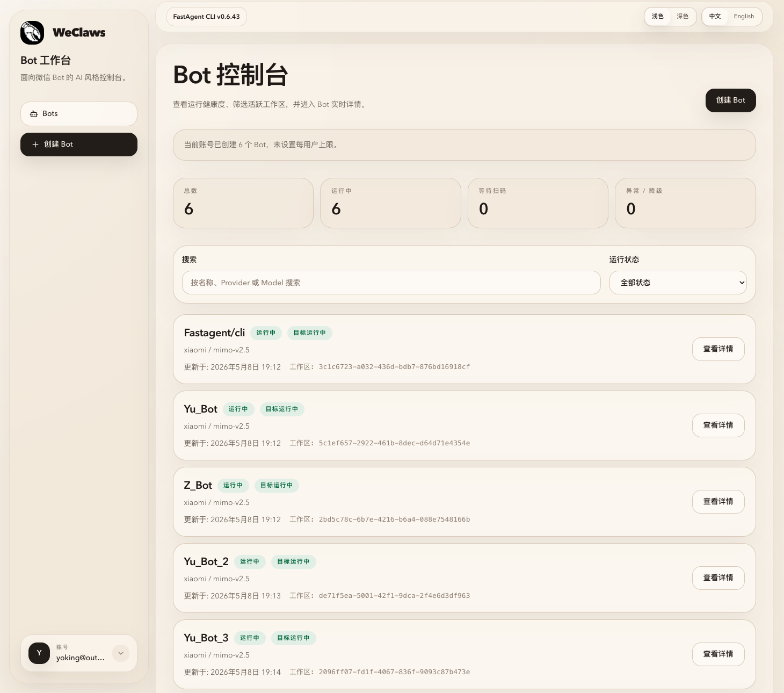The width and height of the screenshot is (784, 693).
Task: Click update time 2026年5月8日 19:14 on Yu_Bot_3
Action: click(245, 672)
